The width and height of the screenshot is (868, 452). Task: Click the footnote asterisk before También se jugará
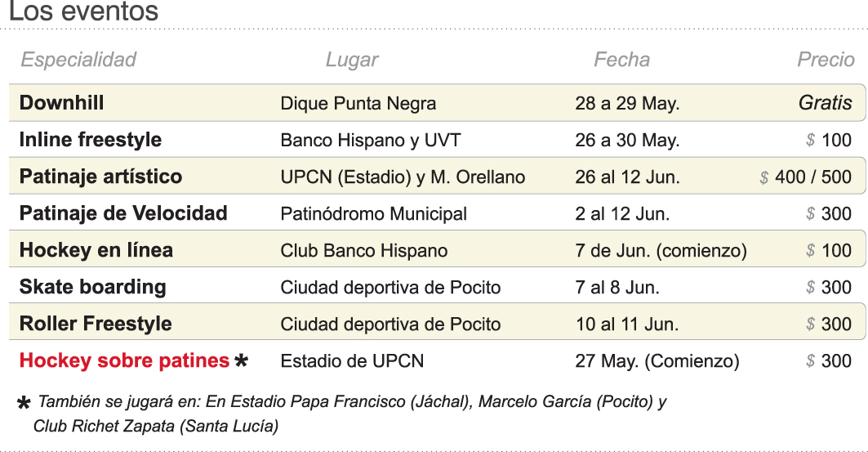[x=24, y=404]
